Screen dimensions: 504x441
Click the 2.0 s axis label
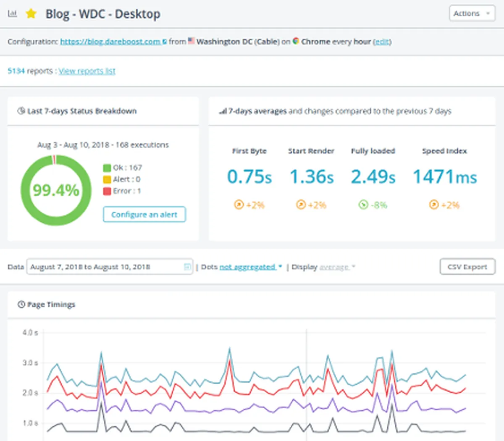30,393
